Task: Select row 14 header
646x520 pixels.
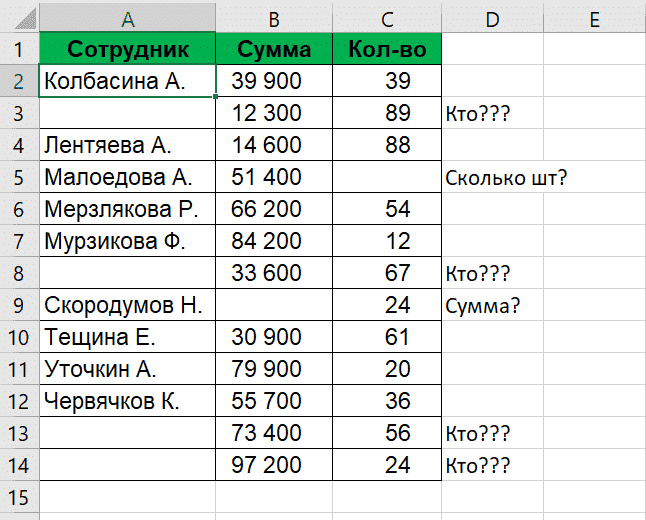Action: 19,465
